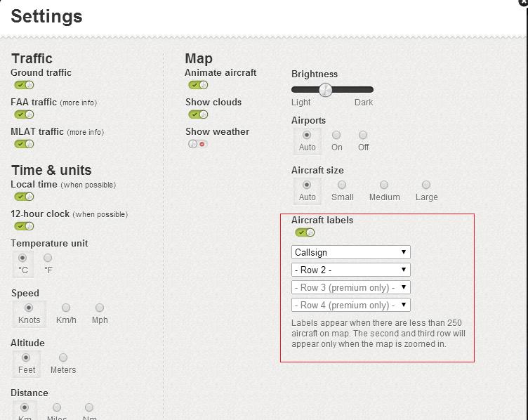Toggle Show clouds switch
The image size is (528, 420).
point(198,114)
